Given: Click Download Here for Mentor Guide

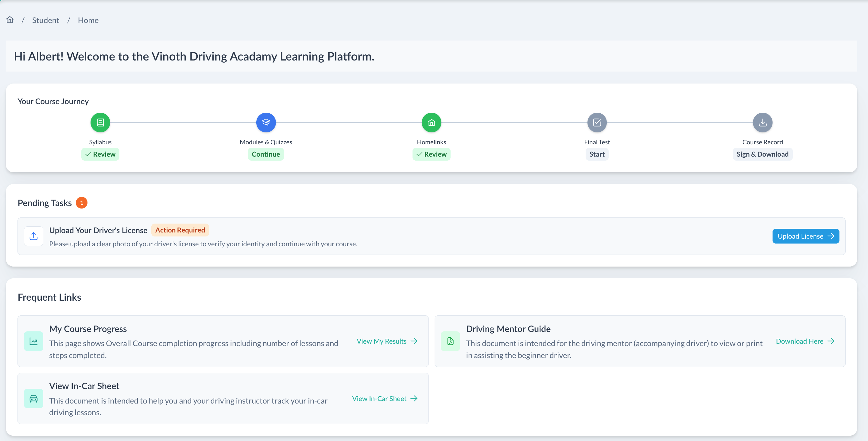Looking at the screenshot, I should click(805, 341).
